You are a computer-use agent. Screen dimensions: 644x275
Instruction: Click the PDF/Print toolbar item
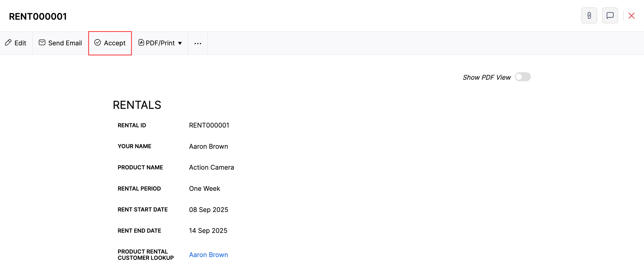coord(160,43)
